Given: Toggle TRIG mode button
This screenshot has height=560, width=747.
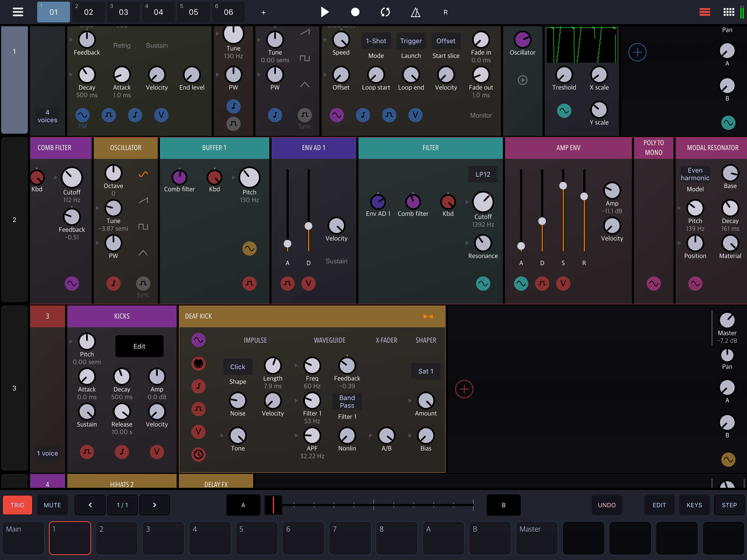Looking at the screenshot, I should click(17, 505).
